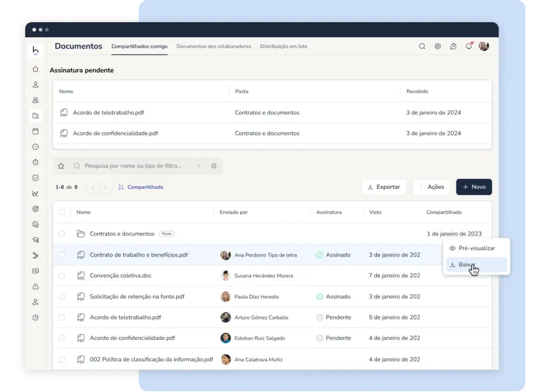Viewport: 555px width, 392px height.
Task: Click folder icon of Contratos e documentos
Action: (x=81, y=234)
